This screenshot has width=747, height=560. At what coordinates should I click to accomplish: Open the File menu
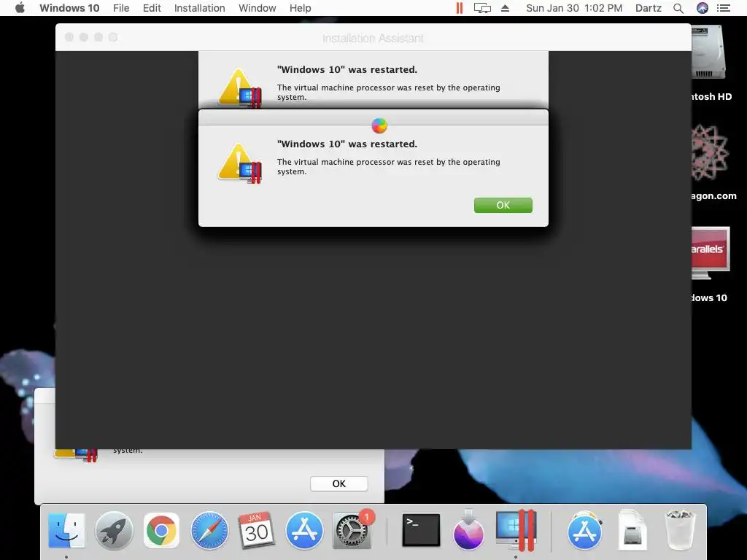121,8
